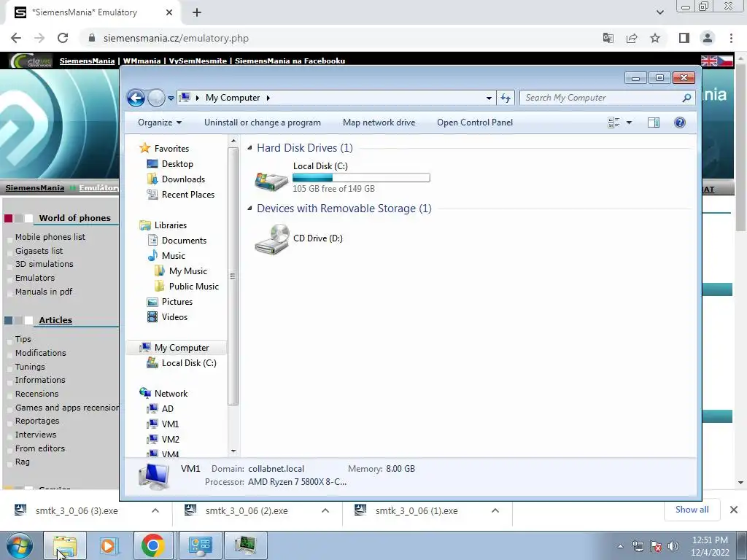This screenshot has width=747, height=560.
Task: Collapse the Hard Disk Drives group
Action: [x=249, y=148]
